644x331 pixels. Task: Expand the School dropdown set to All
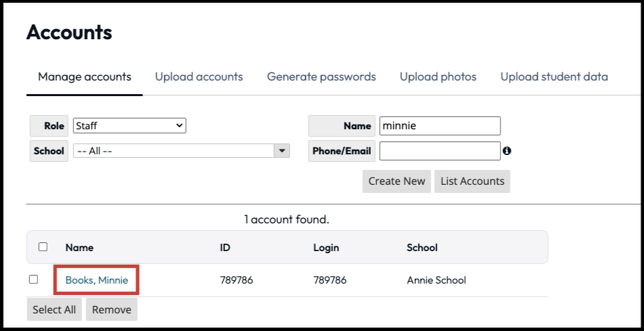(x=181, y=151)
